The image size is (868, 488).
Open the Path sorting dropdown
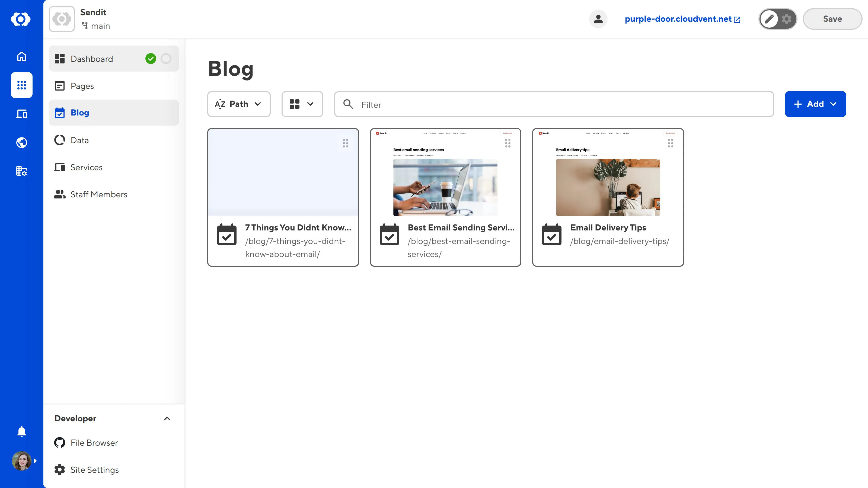[x=239, y=104]
